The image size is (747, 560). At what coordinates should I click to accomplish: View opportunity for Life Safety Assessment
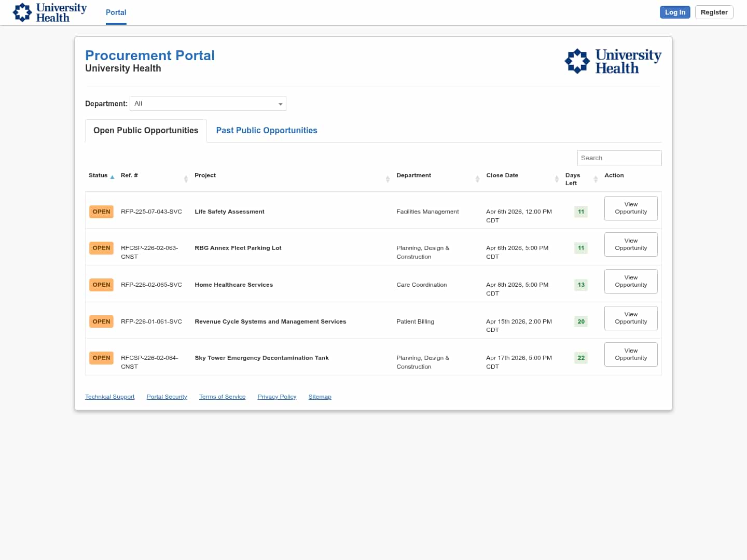point(631,208)
